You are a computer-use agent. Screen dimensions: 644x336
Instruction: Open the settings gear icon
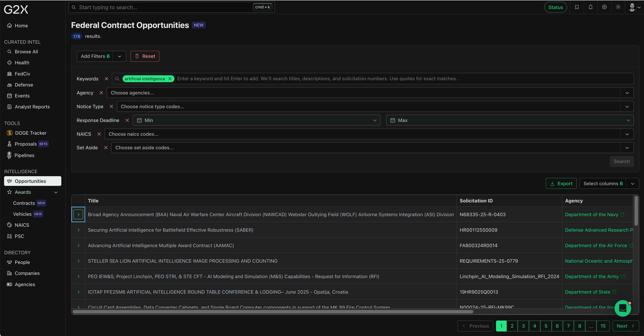pos(604,7)
